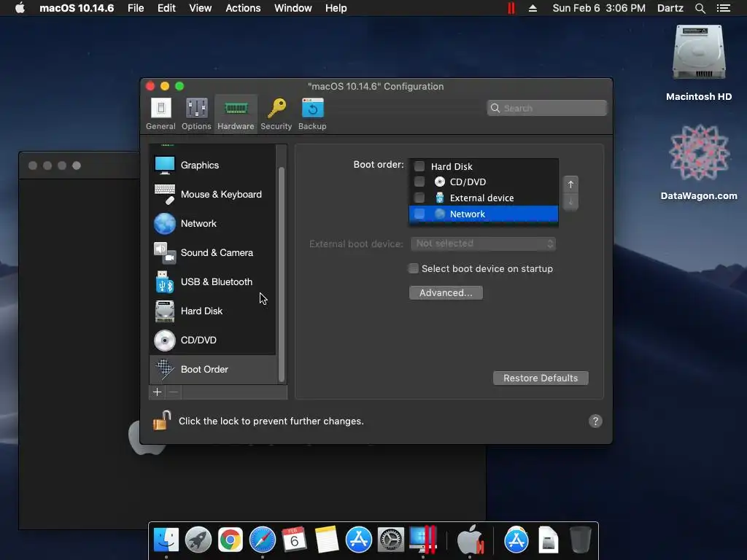Toggle the Hard Disk boot order checkbox
747x560 pixels.
(x=419, y=166)
